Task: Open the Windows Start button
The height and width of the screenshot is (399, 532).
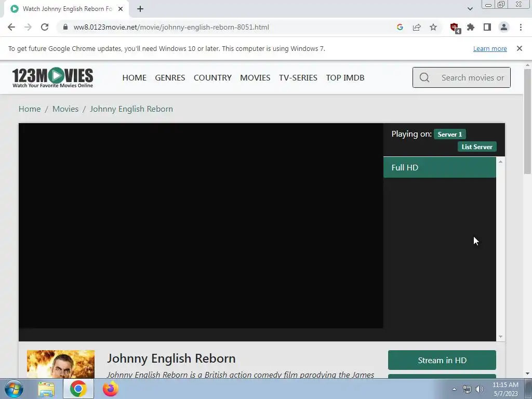Action: tap(14, 389)
